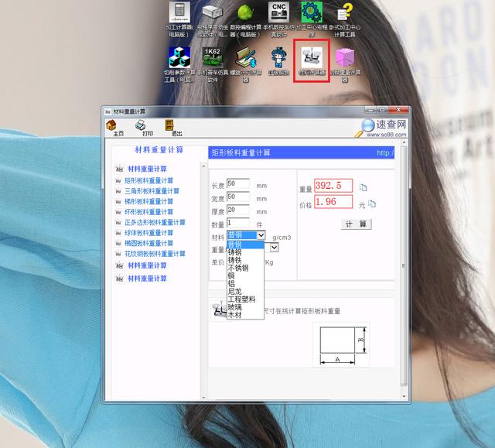Click the www.sc98.com website link
This screenshot has width=495, height=448.
click(x=387, y=135)
